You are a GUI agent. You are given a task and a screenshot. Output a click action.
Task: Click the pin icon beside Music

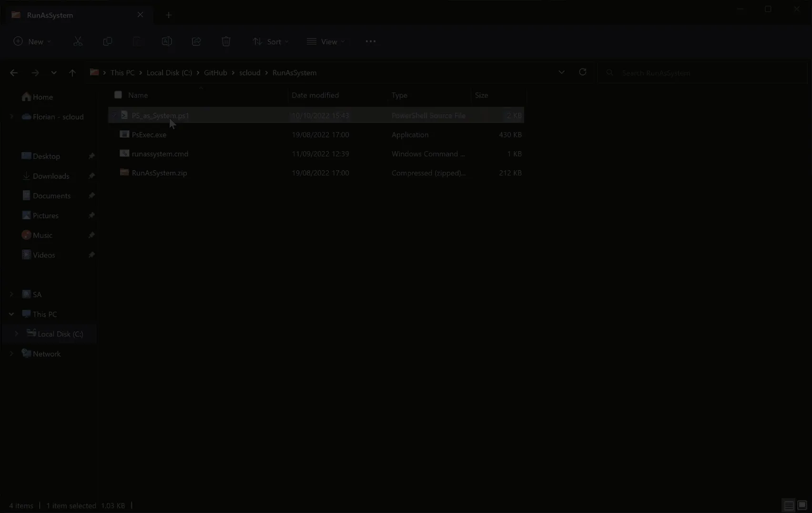(91, 235)
